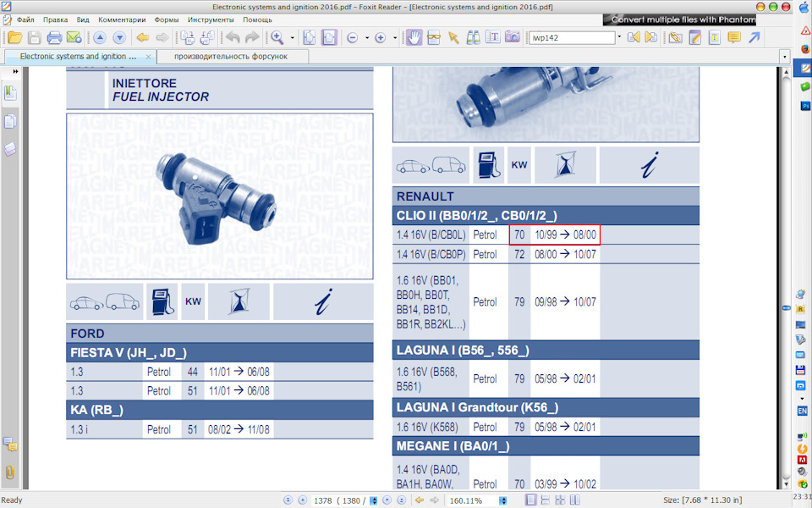Click the iwp142 search input field
Viewport: 812px width, 508px height.
pos(571,38)
